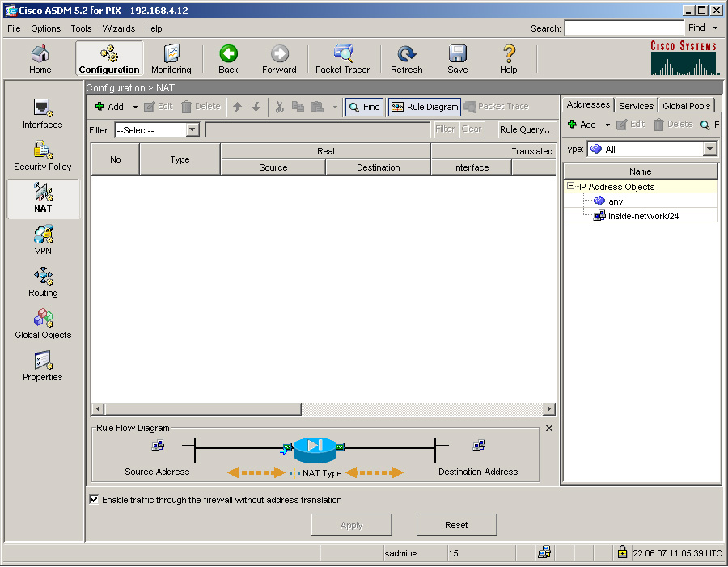Open the Filter --Select-- dropdown
The height and width of the screenshot is (567, 728).
193,130
